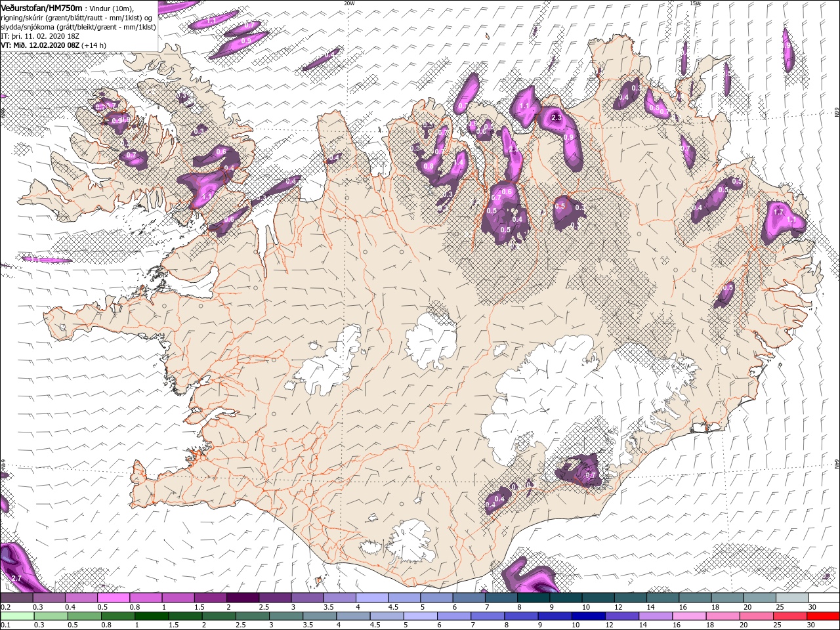The height and width of the screenshot is (630, 840).
Task: Click the '20W' longitude label
Action: click(x=349, y=3)
